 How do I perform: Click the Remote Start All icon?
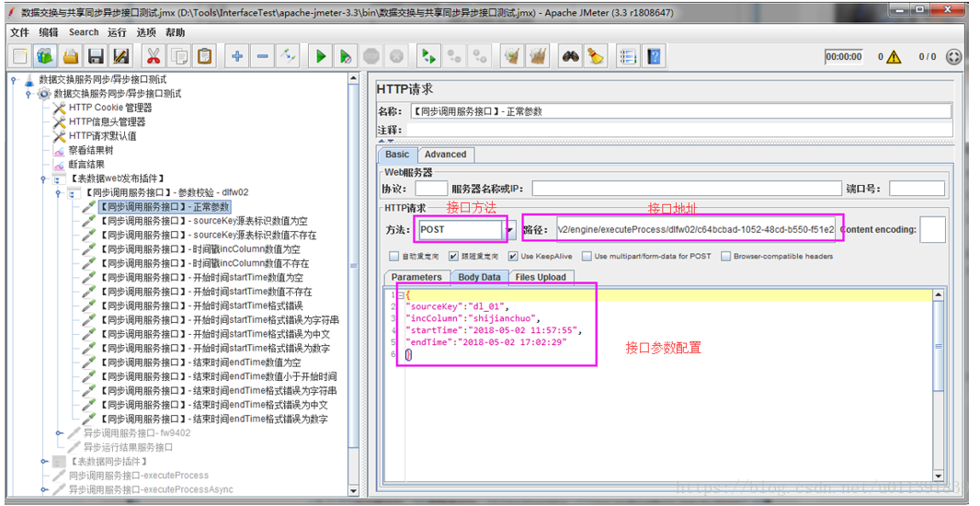point(428,56)
